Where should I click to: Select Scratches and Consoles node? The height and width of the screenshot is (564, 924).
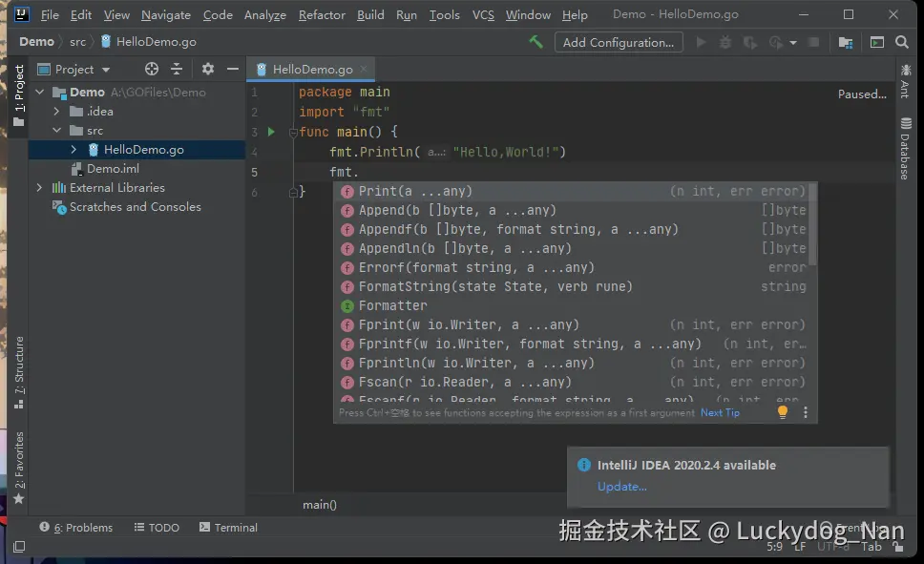[x=135, y=207]
